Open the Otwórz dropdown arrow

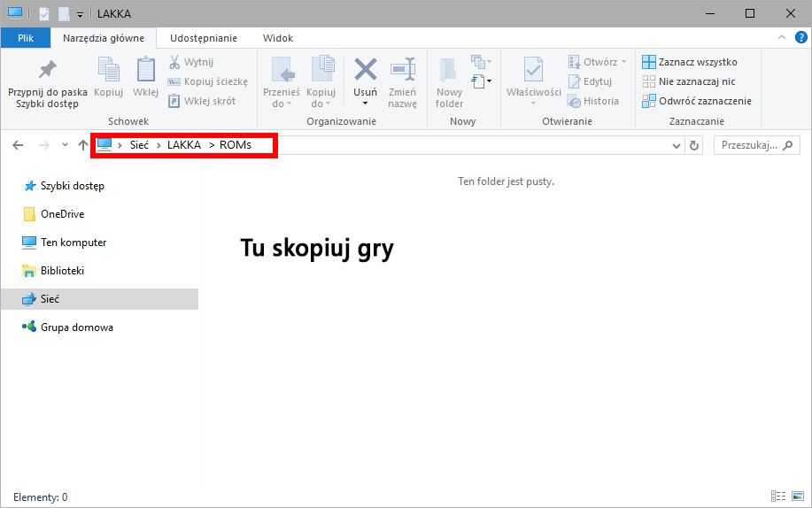pyautogui.click(x=623, y=62)
